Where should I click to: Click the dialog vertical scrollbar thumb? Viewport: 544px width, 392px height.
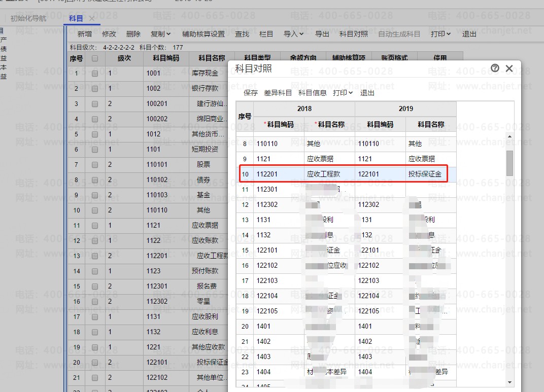[x=509, y=163]
